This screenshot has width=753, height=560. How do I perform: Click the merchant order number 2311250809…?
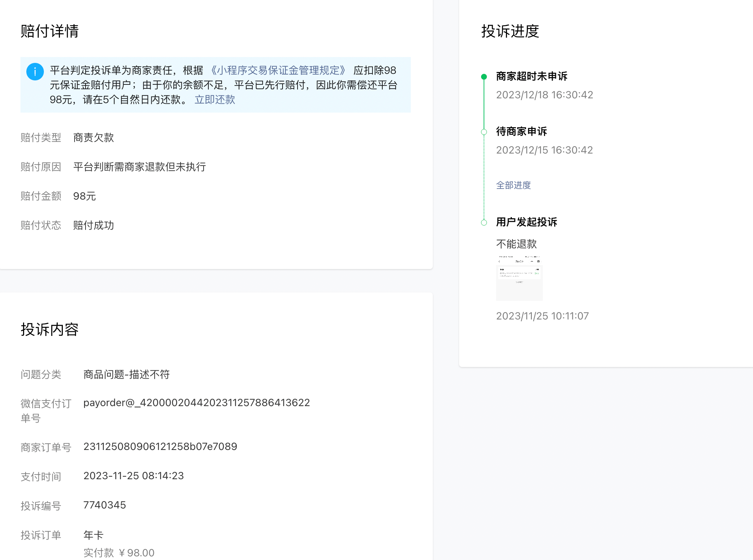point(160,447)
